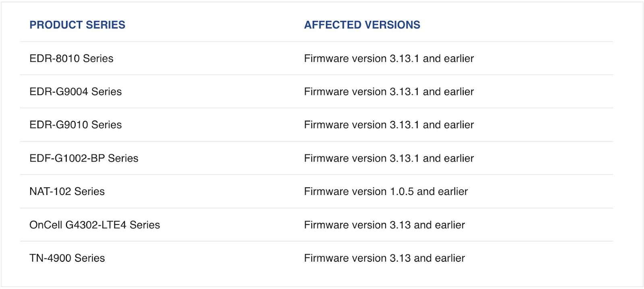
Task: Select the EDR-G9004 Series cell
Action: pos(76,92)
